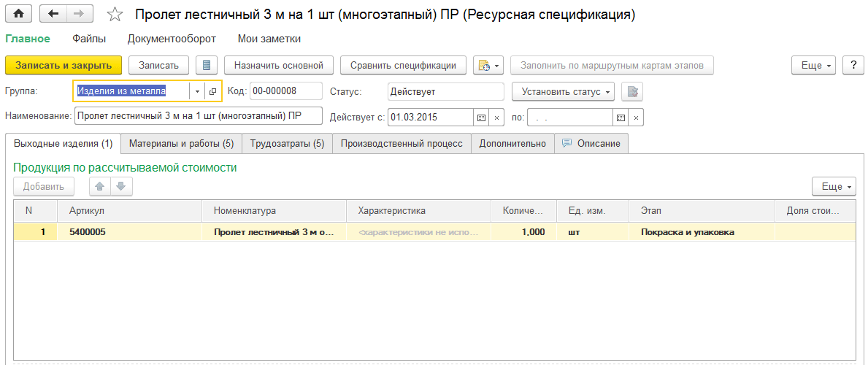The width and height of the screenshot is (868, 365).
Task: Open the table's Еще menu
Action: pyautogui.click(x=834, y=187)
